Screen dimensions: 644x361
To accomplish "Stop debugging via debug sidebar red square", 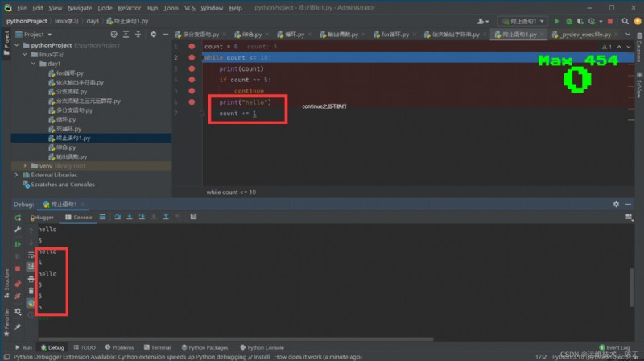I will point(18,268).
